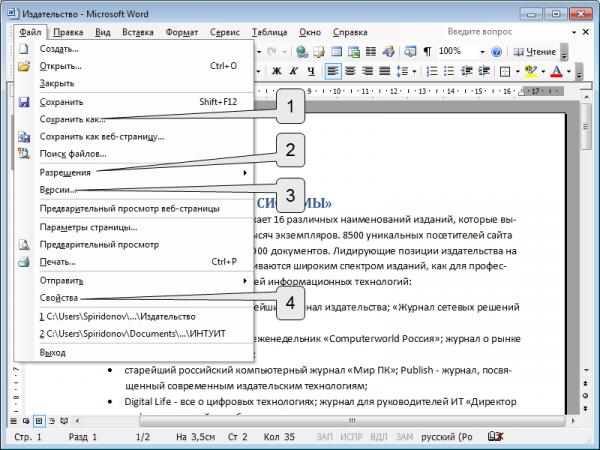The width and height of the screenshot is (600, 450).
Task: Toggle the numbered list icon
Action: [432, 71]
